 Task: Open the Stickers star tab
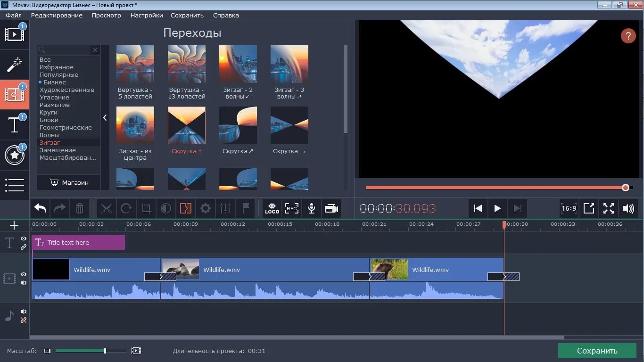tap(14, 155)
